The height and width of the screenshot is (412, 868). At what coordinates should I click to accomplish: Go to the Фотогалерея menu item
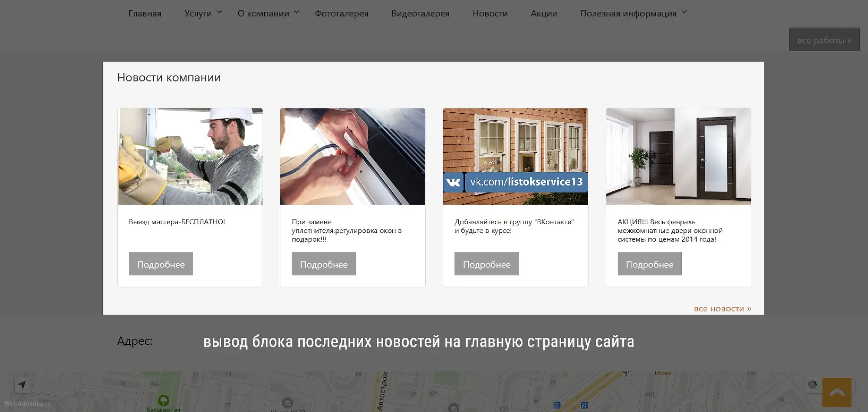point(341,13)
